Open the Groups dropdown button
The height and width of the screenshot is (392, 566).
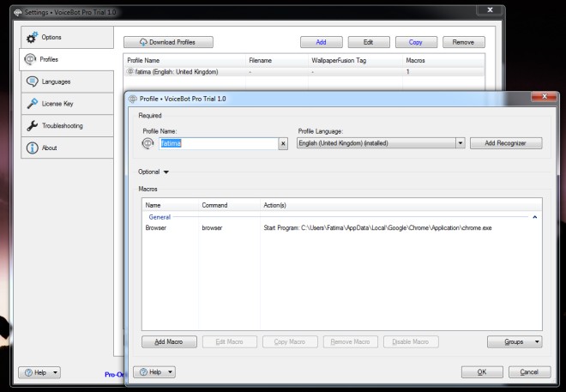pyautogui.click(x=515, y=341)
